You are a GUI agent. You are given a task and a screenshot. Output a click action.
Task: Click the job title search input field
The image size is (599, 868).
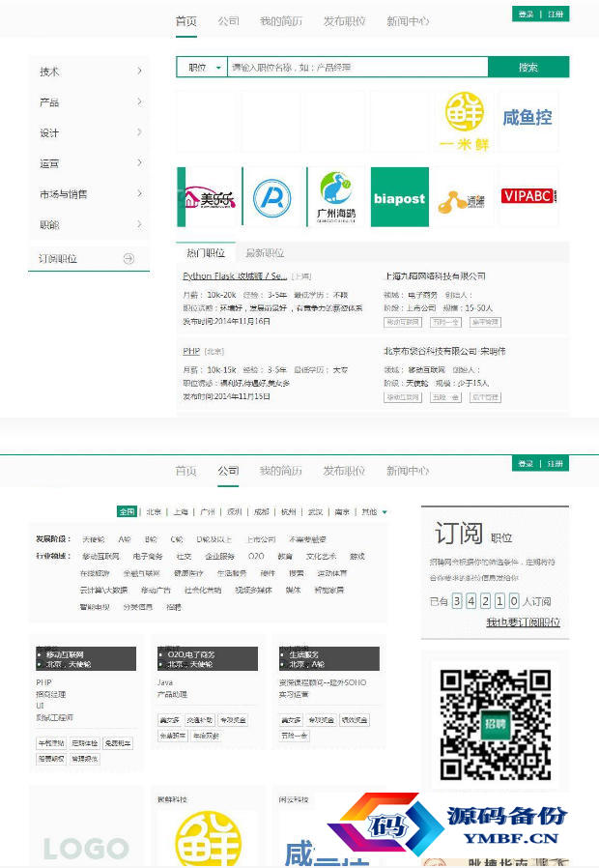pyautogui.click(x=357, y=68)
